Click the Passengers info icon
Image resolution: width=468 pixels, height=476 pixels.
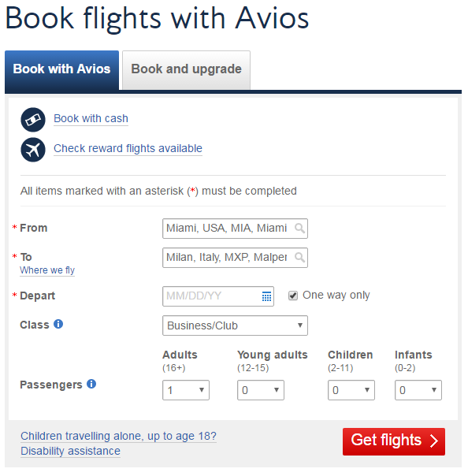pos(91,384)
